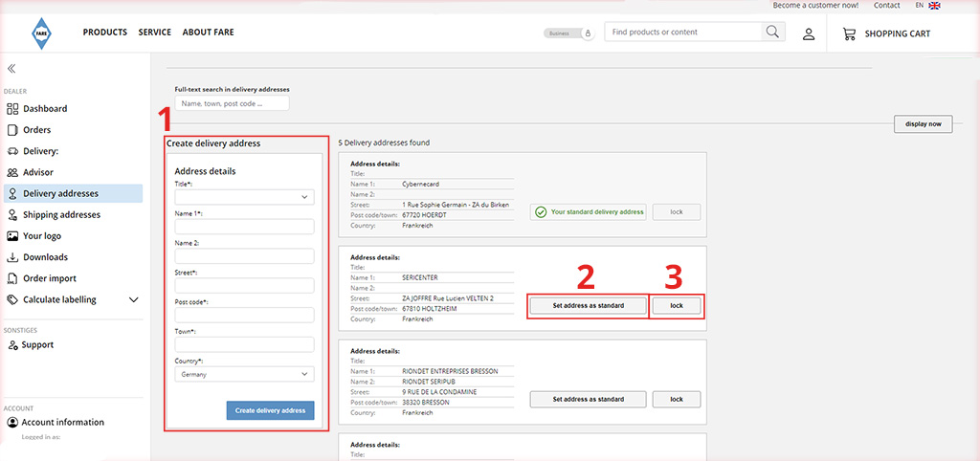Click the Calculate labelling tag icon
This screenshot has height=461, width=980.
12,299
